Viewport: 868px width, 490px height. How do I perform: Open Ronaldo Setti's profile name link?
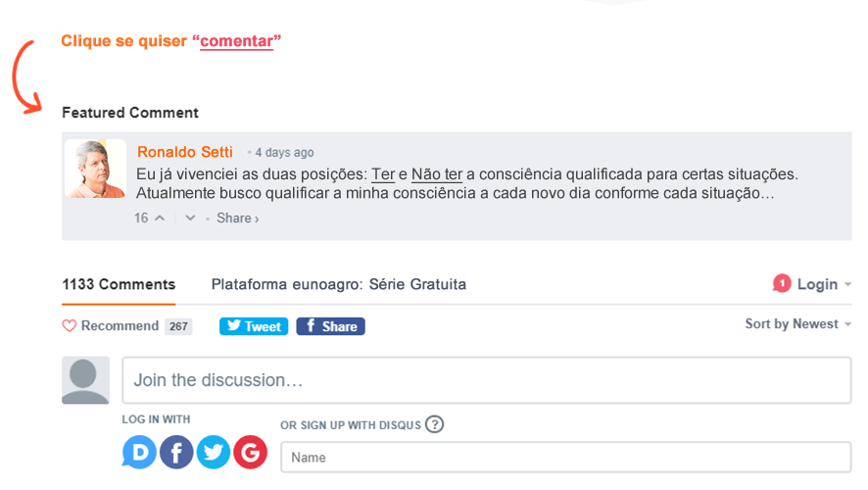185,152
